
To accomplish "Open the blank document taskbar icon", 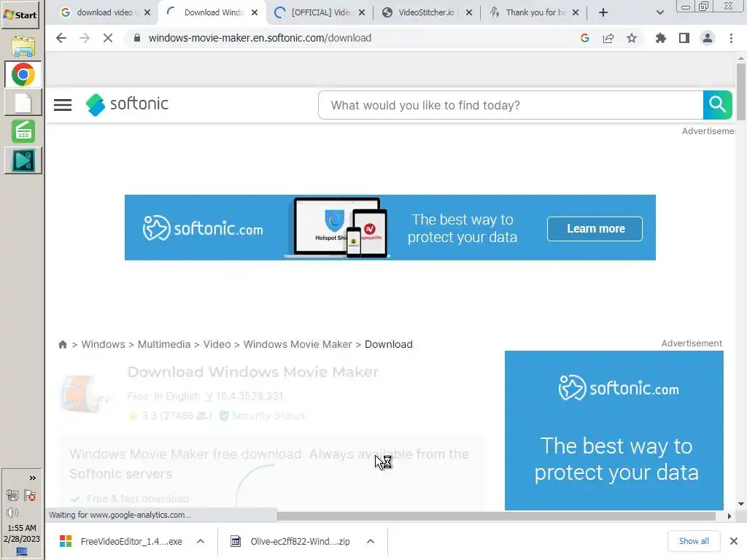I will [x=23, y=103].
